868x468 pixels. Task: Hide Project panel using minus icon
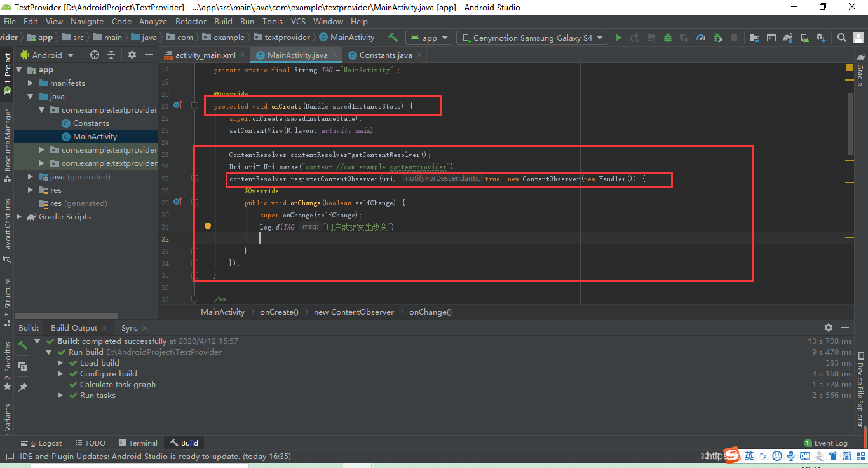(x=148, y=55)
